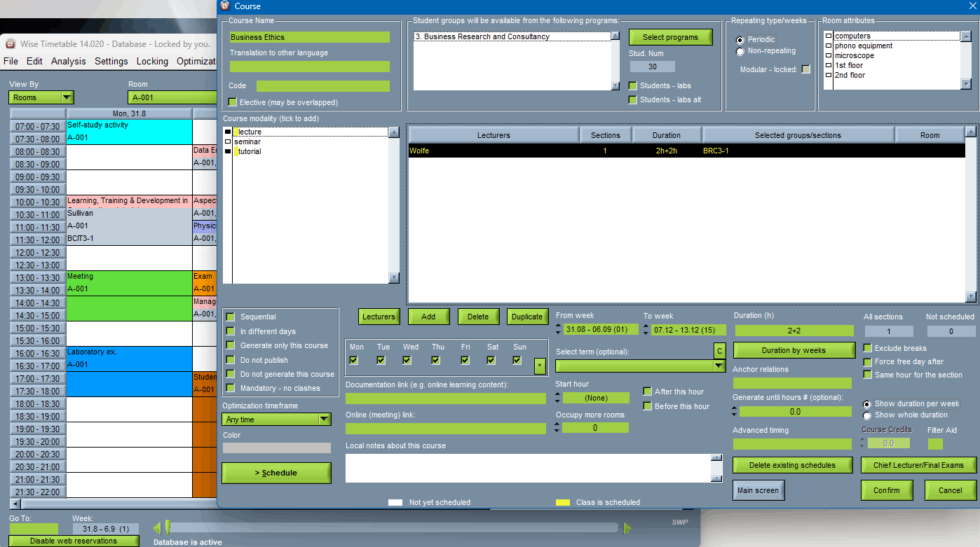Enable the Elective (may be overlapped) checkbox
The width and height of the screenshot is (980, 547).
[x=233, y=102]
